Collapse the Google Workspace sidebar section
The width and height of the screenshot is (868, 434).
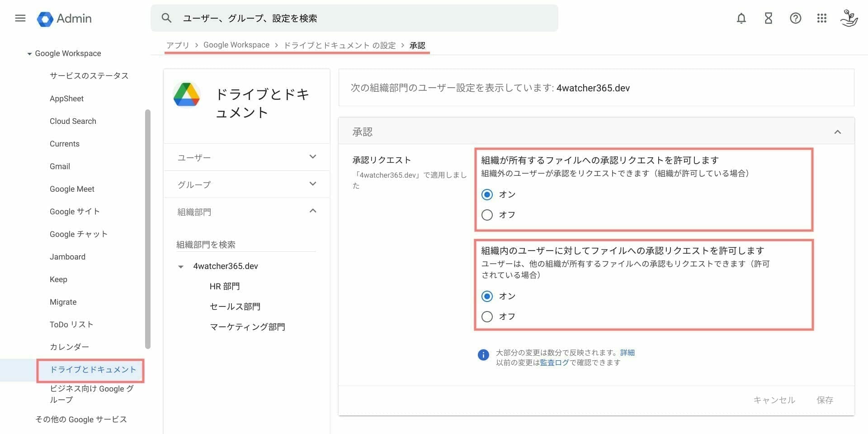point(29,54)
